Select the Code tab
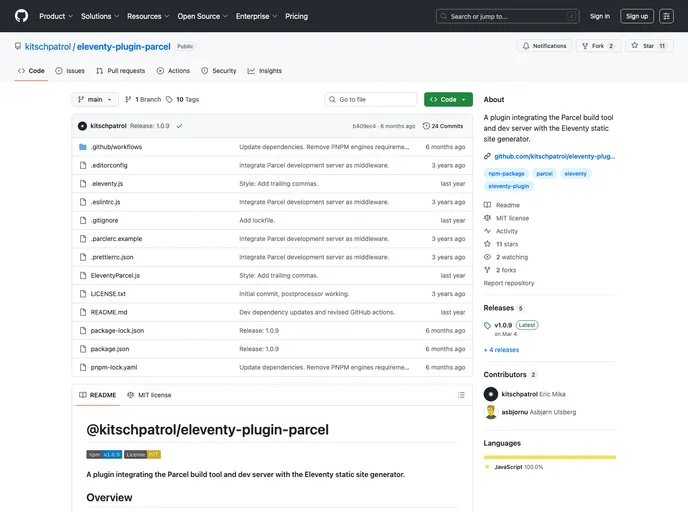This screenshot has width=688, height=512. (x=31, y=71)
